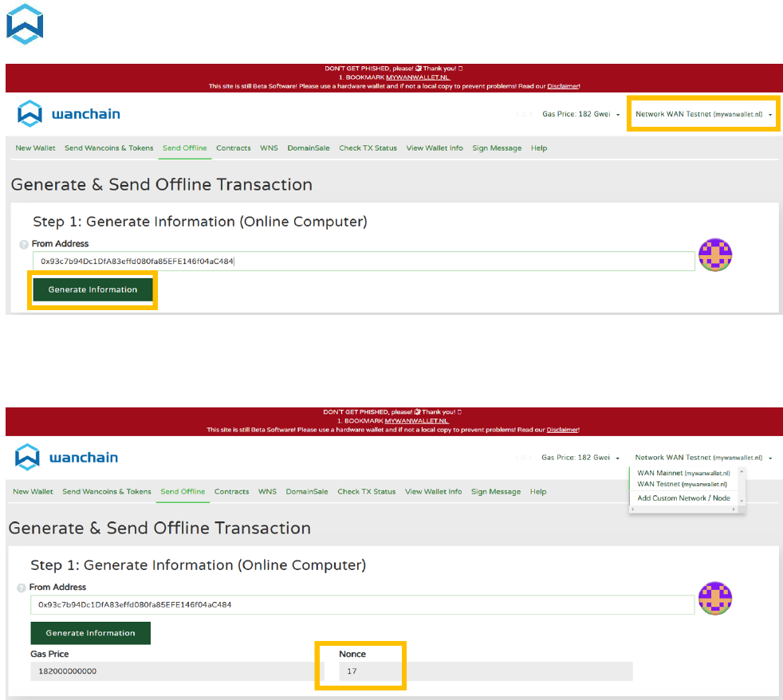This screenshot has height=700, width=783.
Task: Open Help tab in lower screenshot
Action: 537,492
